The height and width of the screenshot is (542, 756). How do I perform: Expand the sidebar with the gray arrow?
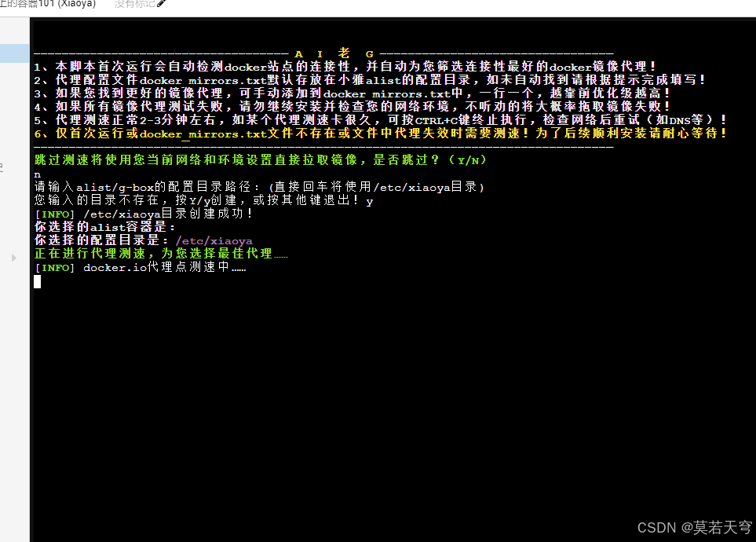[14, 258]
